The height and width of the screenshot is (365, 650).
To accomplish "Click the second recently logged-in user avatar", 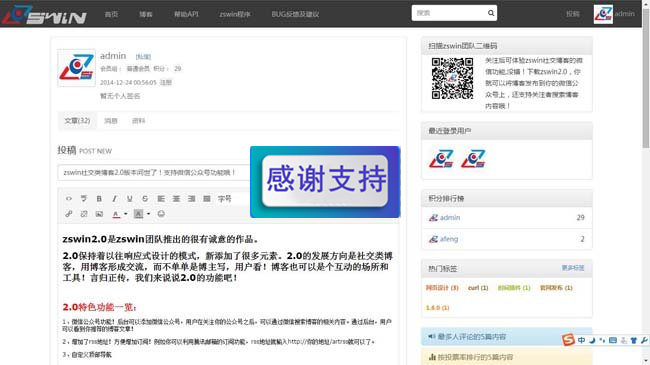I will click(x=473, y=159).
